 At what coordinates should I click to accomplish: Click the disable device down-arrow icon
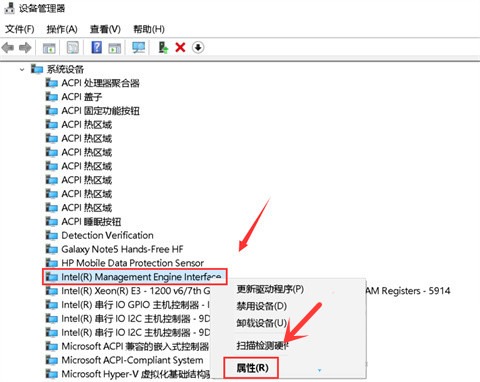198,47
